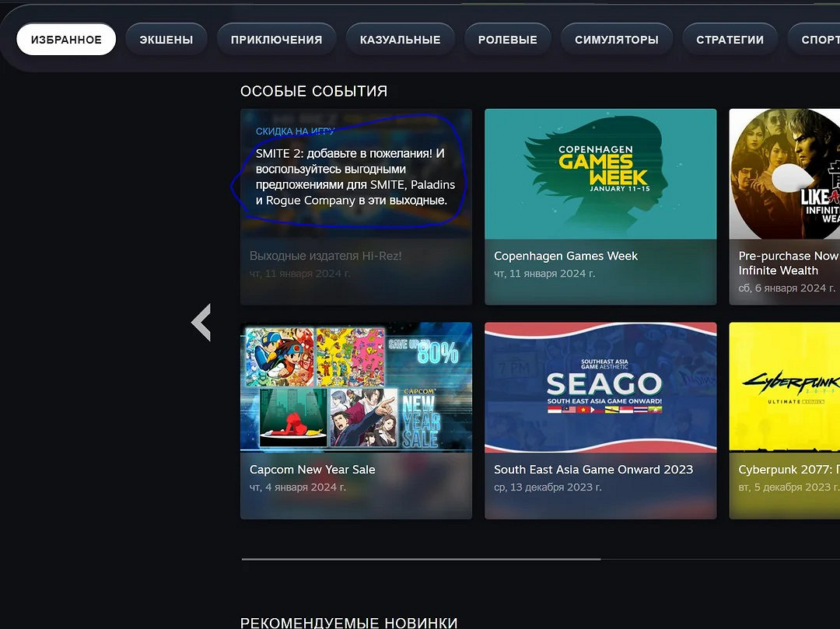The width and height of the screenshot is (840, 629).
Task: Click the horizontal carousel scrollbar
Action: click(421, 558)
